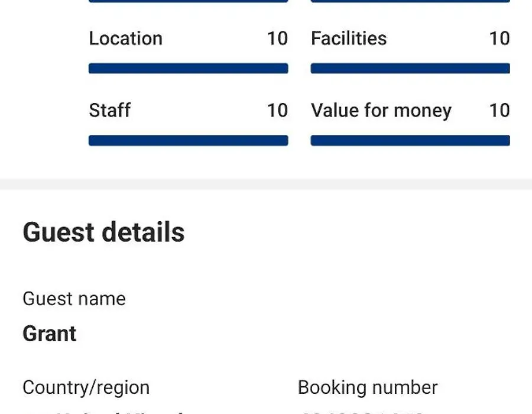532x414 pixels.
Task: Click the Location rating bar
Action: (189, 68)
